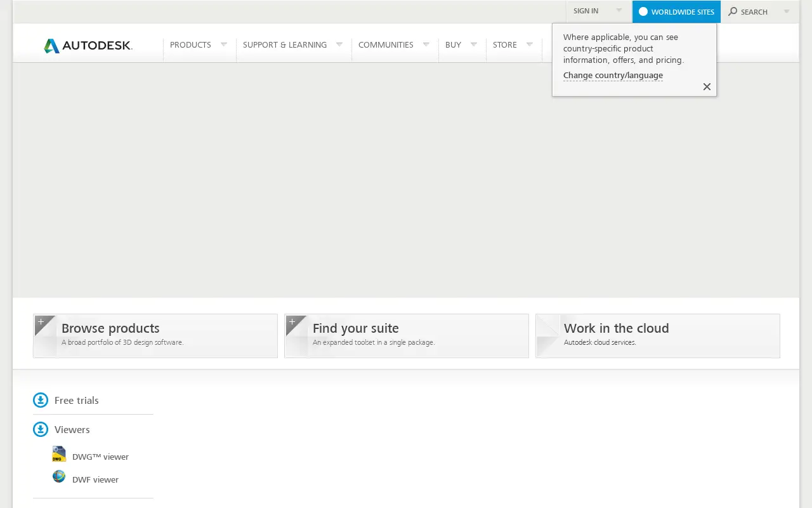Click the plus icon on Find your suite
This screenshot has height=508, width=812.
(292, 322)
